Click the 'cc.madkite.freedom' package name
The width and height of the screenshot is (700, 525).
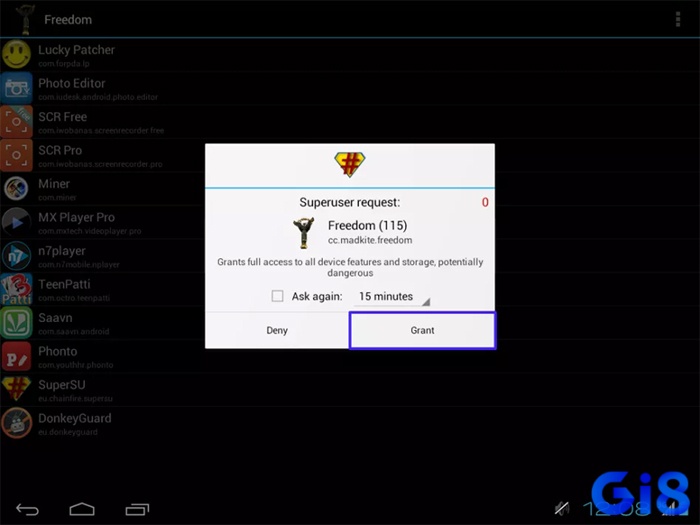point(370,240)
